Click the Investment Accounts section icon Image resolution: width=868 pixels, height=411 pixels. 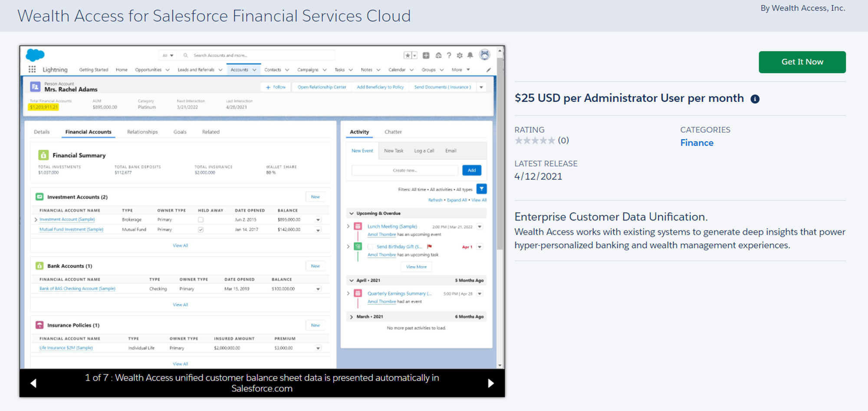point(39,197)
